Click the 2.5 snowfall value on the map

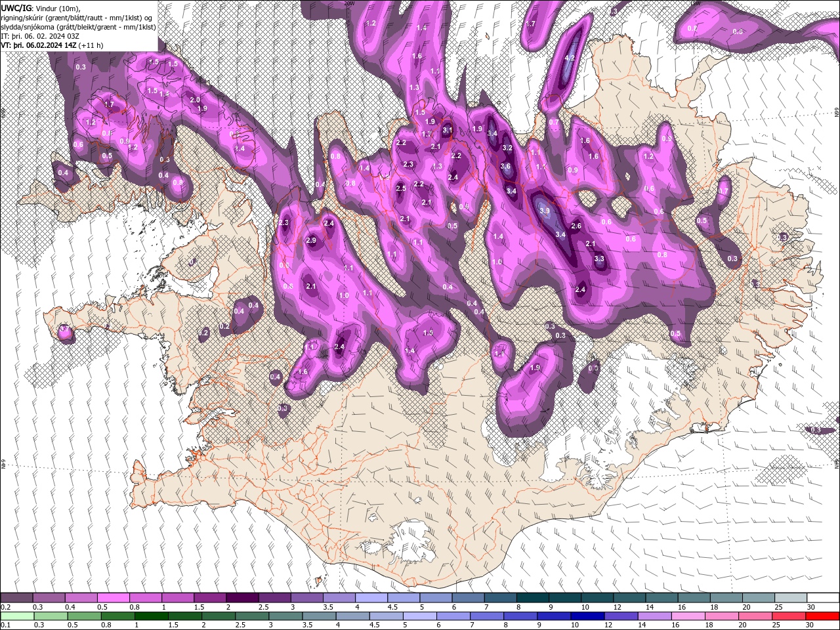401,188
